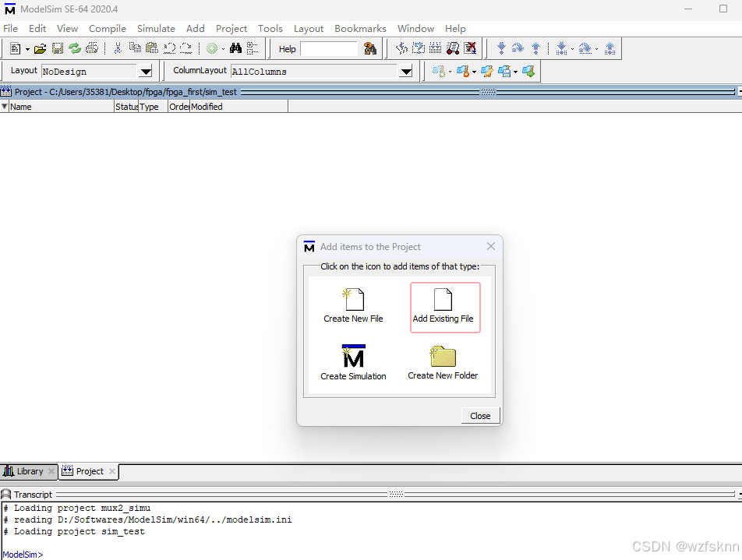The height and width of the screenshot is (560, 742).
Task: Click the Help search binoculars icon
Action: (370, 48)
